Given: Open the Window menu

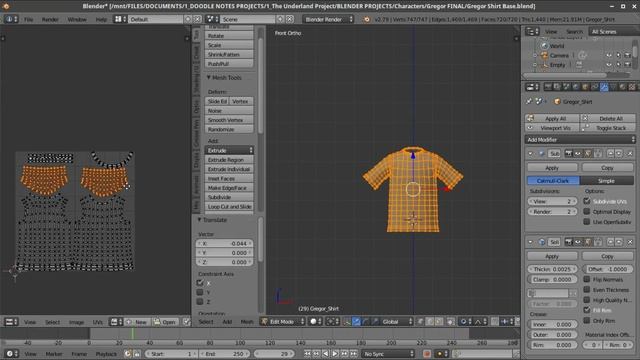Looking at the screenshot, I should tap(77, 19).
